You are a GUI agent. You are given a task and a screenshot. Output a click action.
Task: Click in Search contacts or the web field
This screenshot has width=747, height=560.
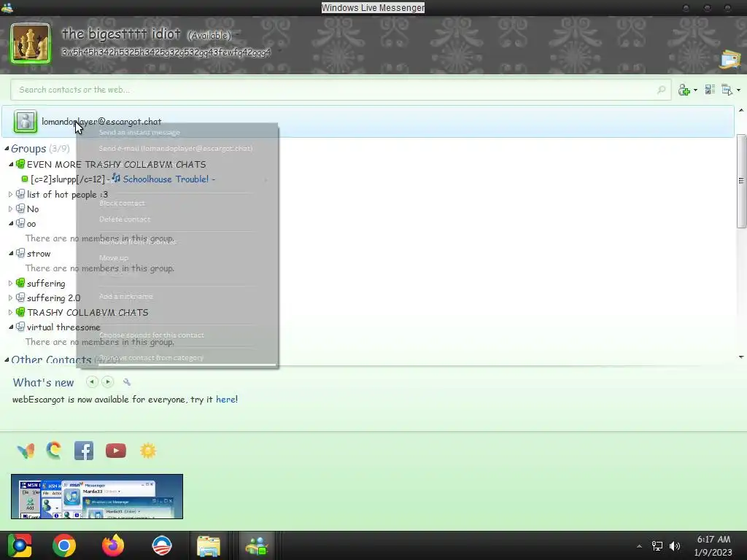(341, 90)
